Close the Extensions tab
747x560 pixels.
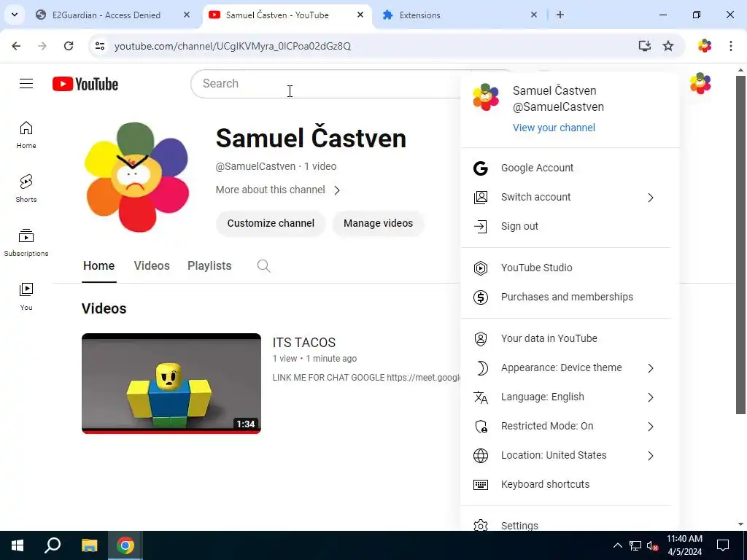pos(534,15)
